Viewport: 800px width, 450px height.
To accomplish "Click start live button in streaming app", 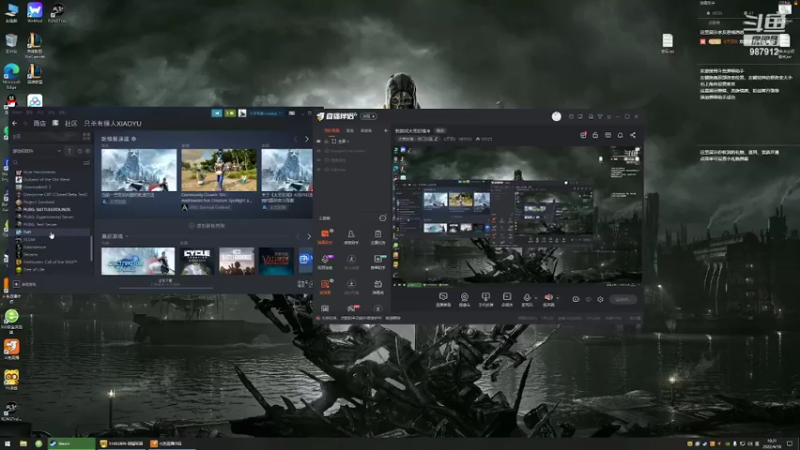I will point(622,299).
